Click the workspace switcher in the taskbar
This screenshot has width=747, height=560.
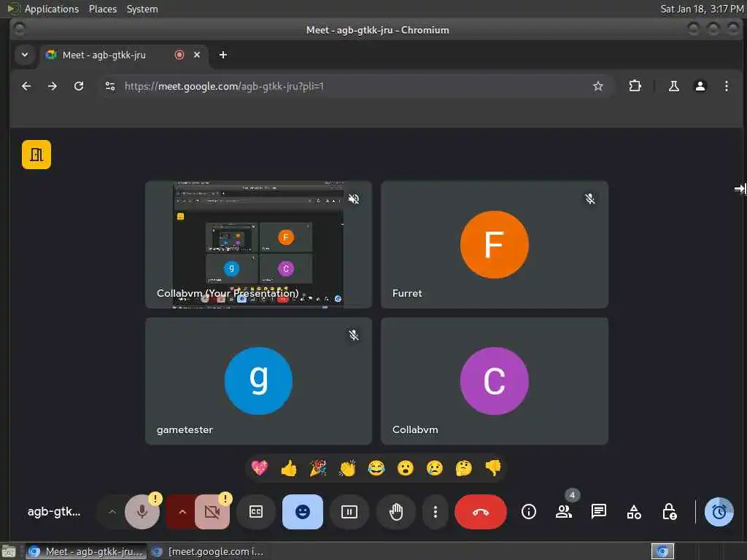point(662,551)
